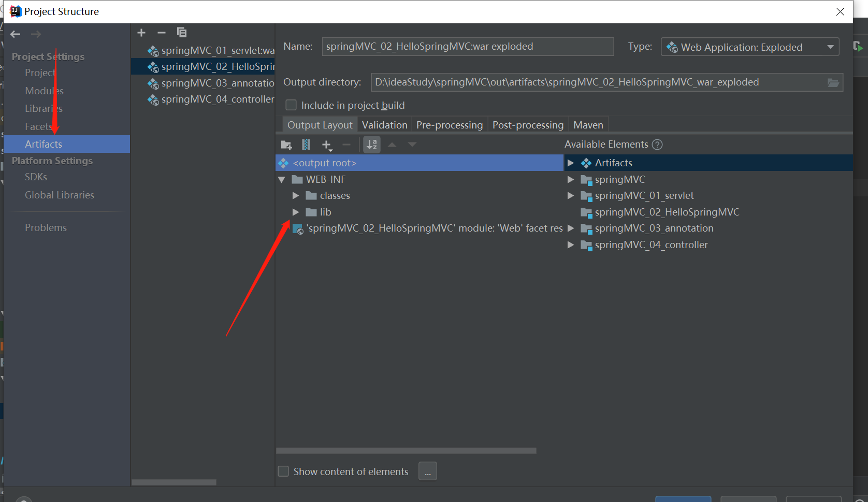Click the Artifacts icon in Available Elements
Image resolution: width=868 pixels, height=502 pixels.
(x=586, y=163)
